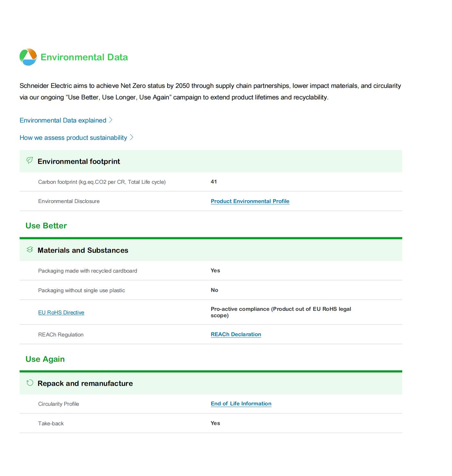Click the Use Better heading
Screen dimensions: 452x476
[x=46, y=225]
